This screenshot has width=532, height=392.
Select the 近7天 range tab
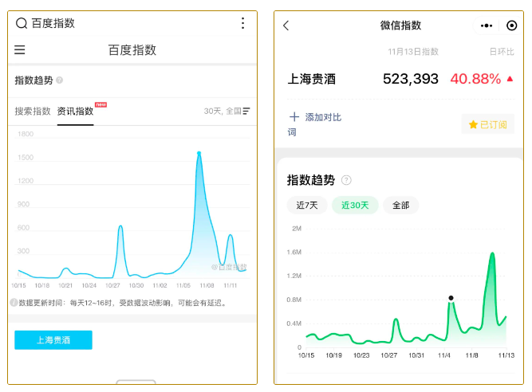(x=307, y=206)
